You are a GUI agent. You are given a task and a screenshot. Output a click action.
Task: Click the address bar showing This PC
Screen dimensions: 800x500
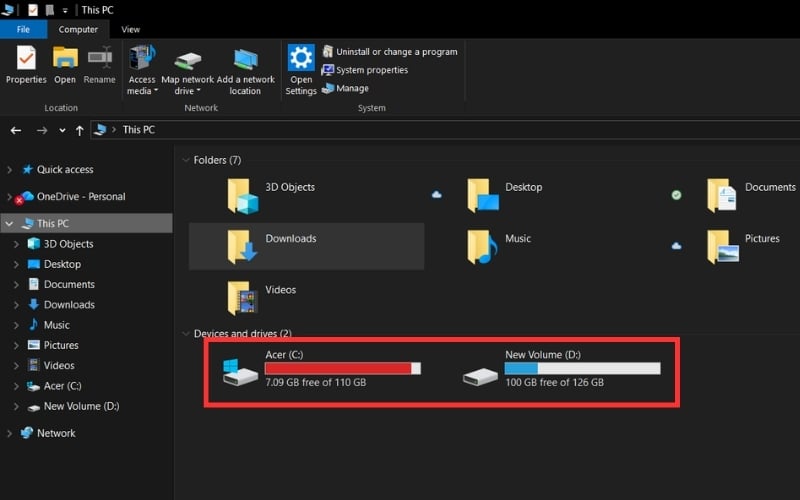point(445,130)
